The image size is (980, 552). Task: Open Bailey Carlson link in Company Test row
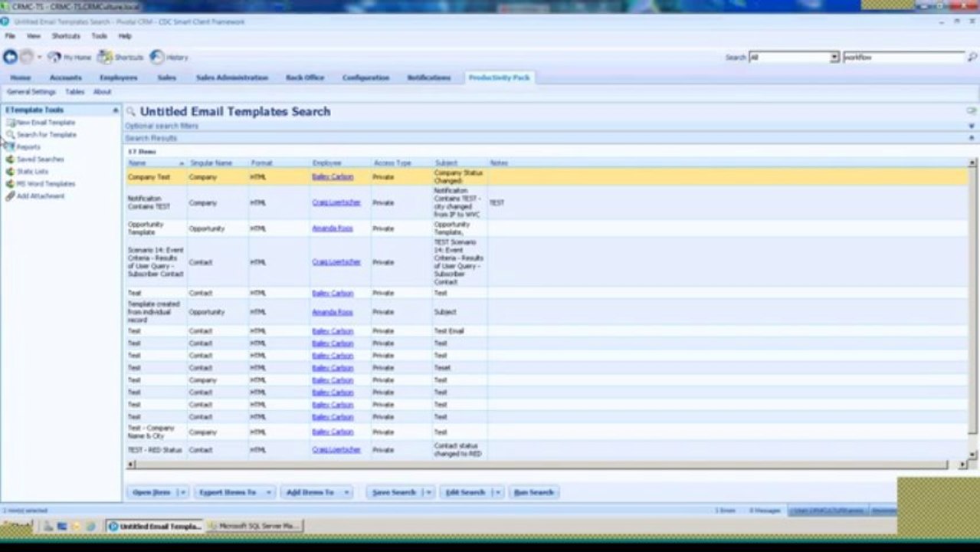tap(333, 177)
